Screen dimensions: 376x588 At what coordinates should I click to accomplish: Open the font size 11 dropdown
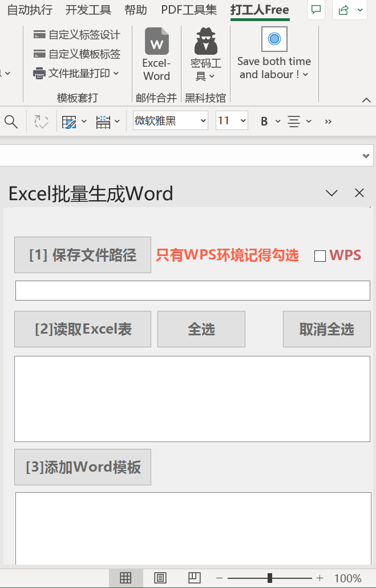[x=243, y=121]
